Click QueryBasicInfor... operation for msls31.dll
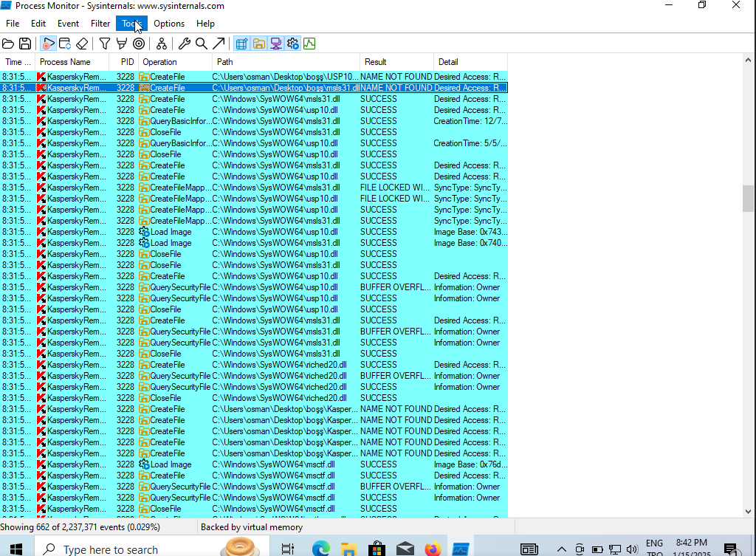This screenshot has width=756, height=556. [x=176, y=121]
